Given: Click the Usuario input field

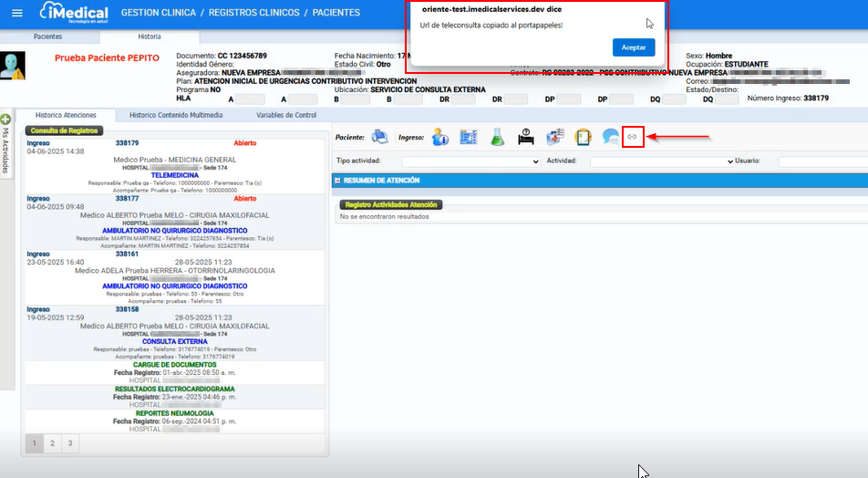Looking at the screenshot, I should 821,161.
